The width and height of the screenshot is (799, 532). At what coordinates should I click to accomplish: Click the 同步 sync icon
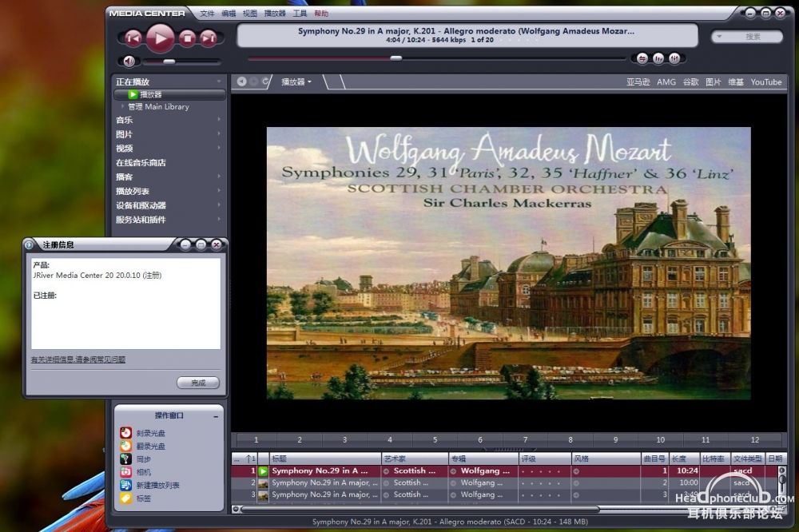point(126,459)
